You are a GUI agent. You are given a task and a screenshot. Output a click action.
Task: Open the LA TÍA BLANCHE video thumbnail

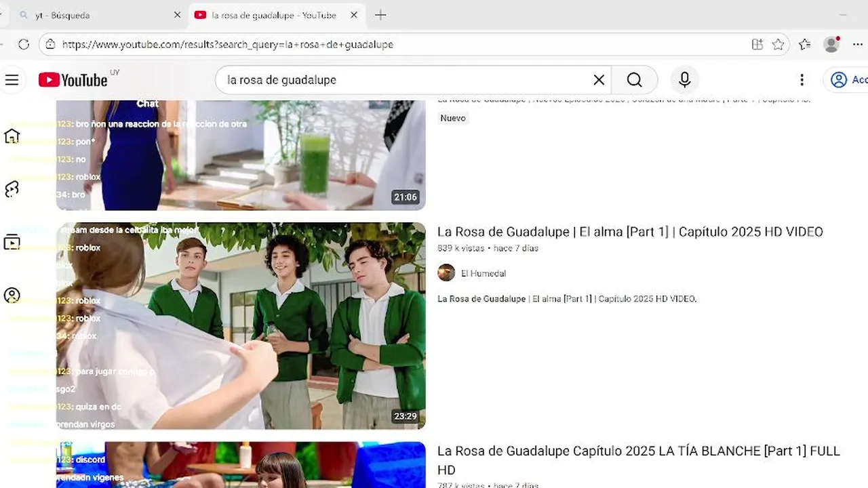(x=241, y=465)
